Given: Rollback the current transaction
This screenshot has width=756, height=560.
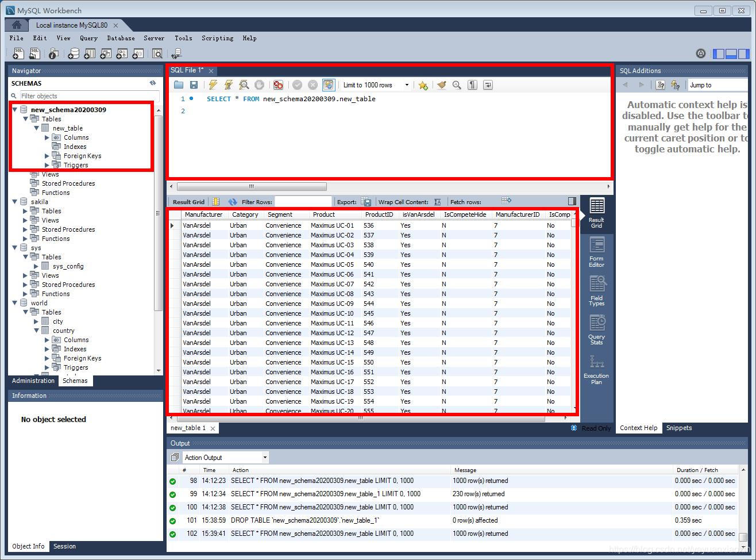Looking at the screenshot, I should [313, 85].
